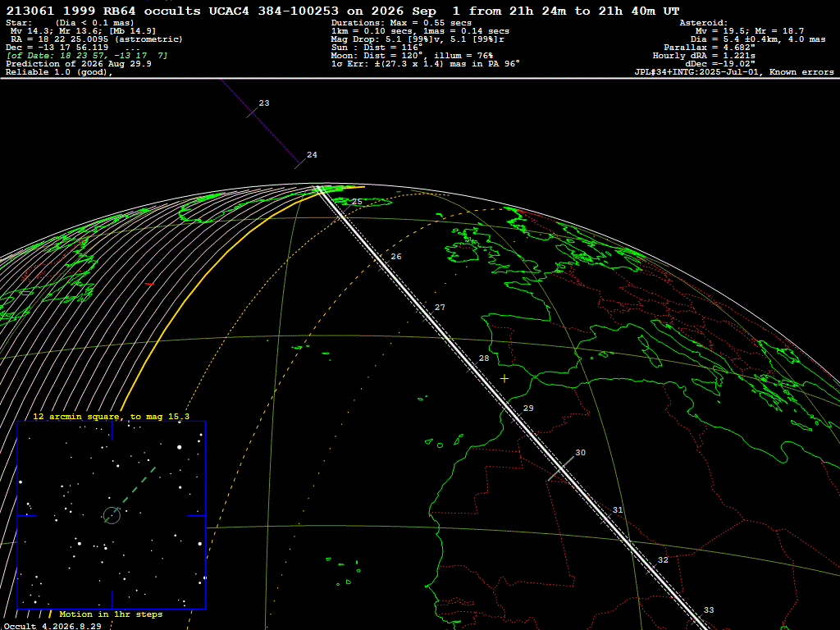Image resolution: width=840 pixels, height=630 pixels.
Task: Click minute marker 30 on the path
Action: tap(580, 453)
